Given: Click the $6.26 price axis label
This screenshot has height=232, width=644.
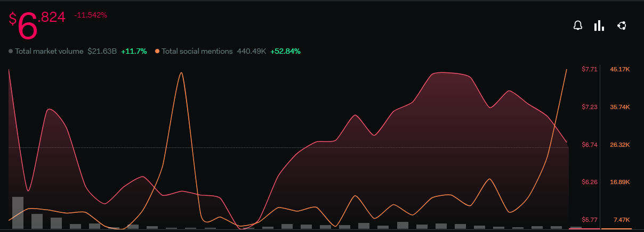Looking at the screenshot, I should pos(590,182).
